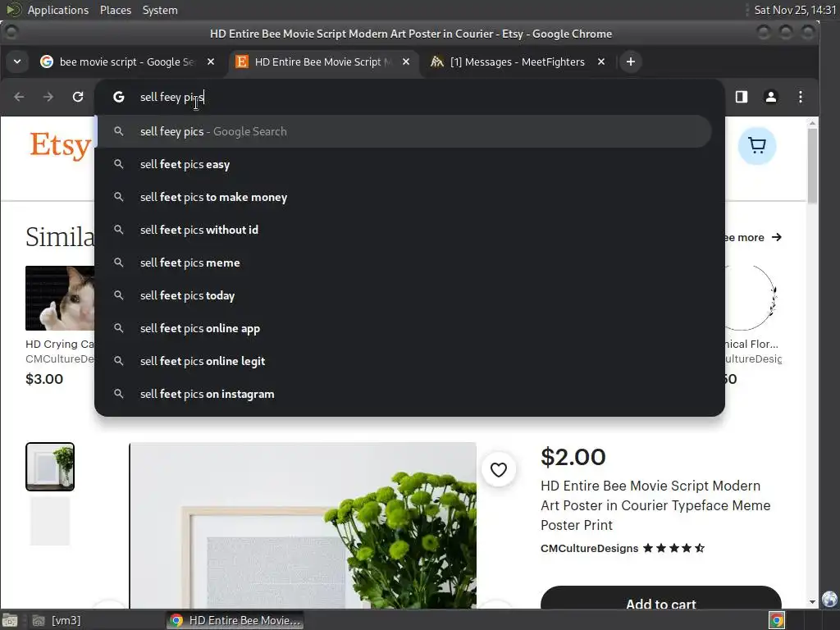Viewport: 840px width, 630px height.
Task: Open CMCultureDesigns shop link
Action: (589, 548)
